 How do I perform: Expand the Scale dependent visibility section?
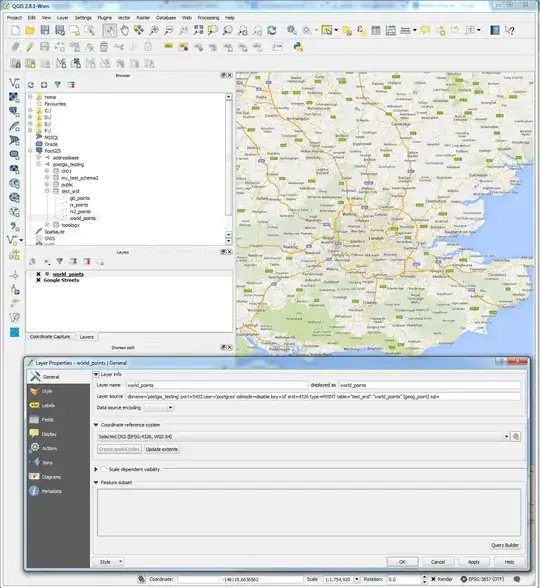pos(96,469)
